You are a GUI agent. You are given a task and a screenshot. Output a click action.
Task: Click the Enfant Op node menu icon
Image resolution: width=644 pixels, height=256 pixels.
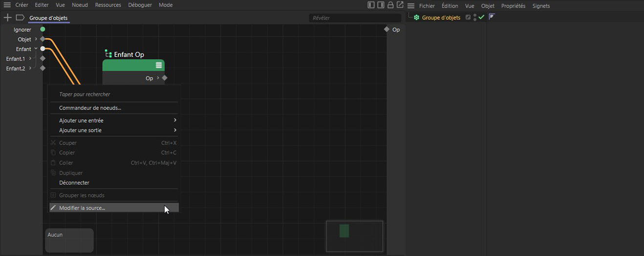point(159,65)
